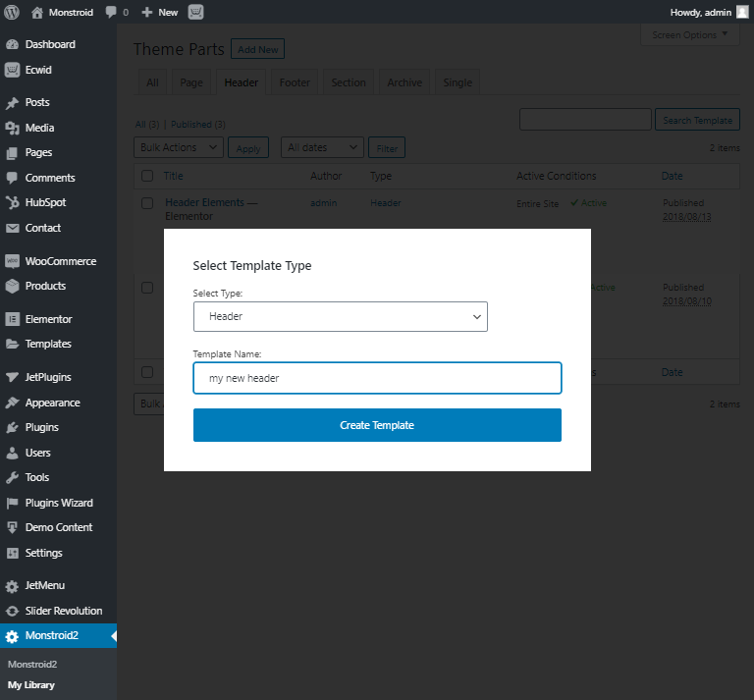Check the row published 2018/08/10
Image resolution: width=754 pixels, height=700 pixels.
pyautogui.click(x=147, y=288)
